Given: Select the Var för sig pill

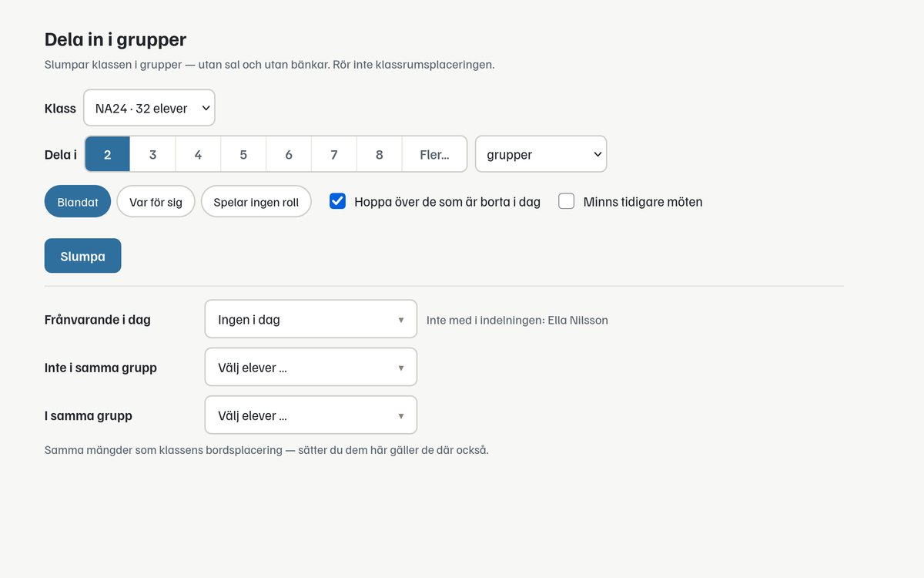Looking at the screenshot, I should pyautogui.click(x=156, y=202).
